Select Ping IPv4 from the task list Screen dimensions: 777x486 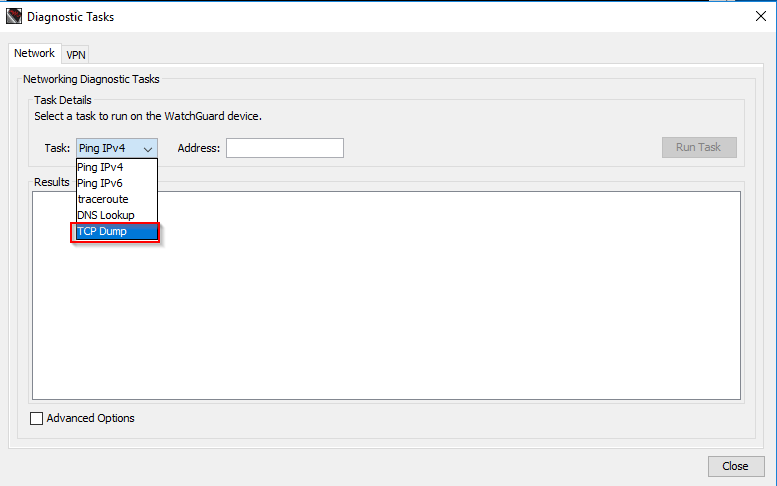(100, 167)
